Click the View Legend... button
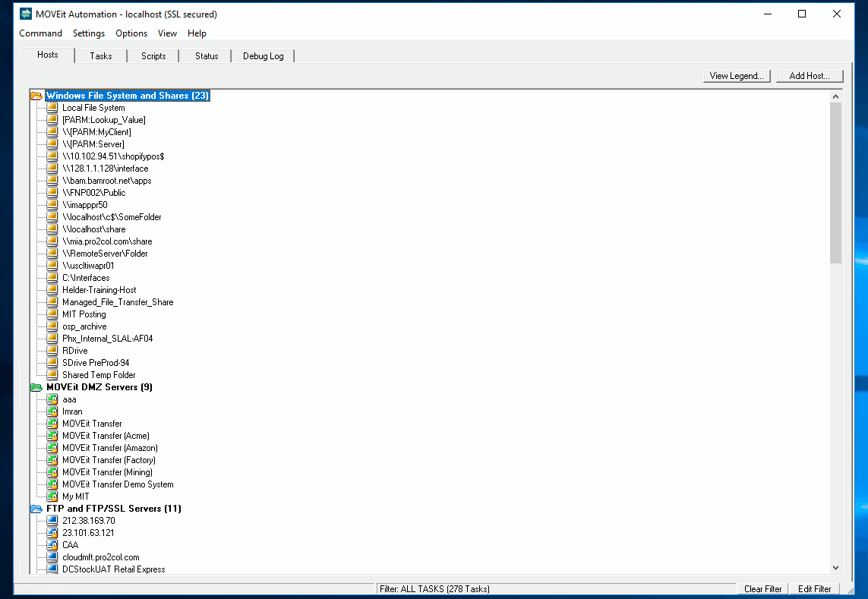 pos(737,76)
